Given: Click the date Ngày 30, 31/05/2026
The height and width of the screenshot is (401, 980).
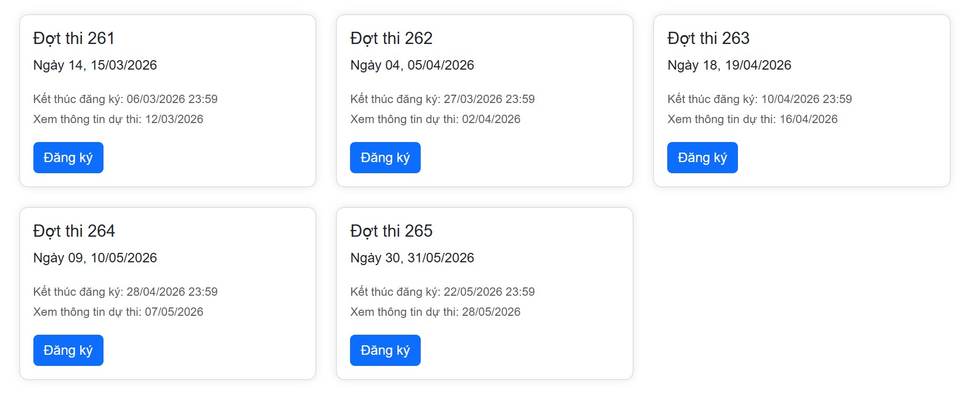Looking at the screenshot, I should click(x=412, y=258).
